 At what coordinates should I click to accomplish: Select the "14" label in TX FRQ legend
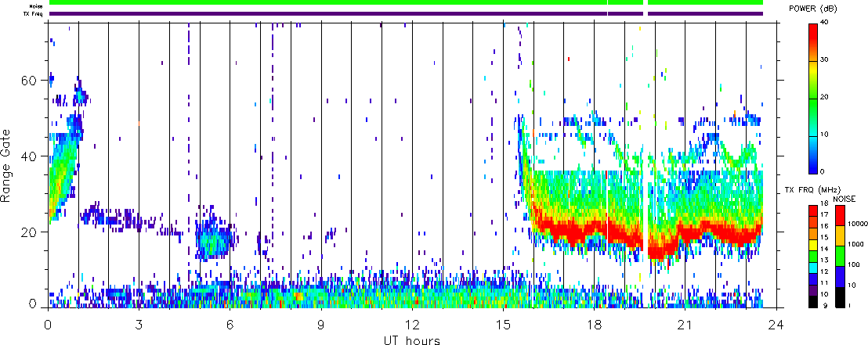click(824, 249)
